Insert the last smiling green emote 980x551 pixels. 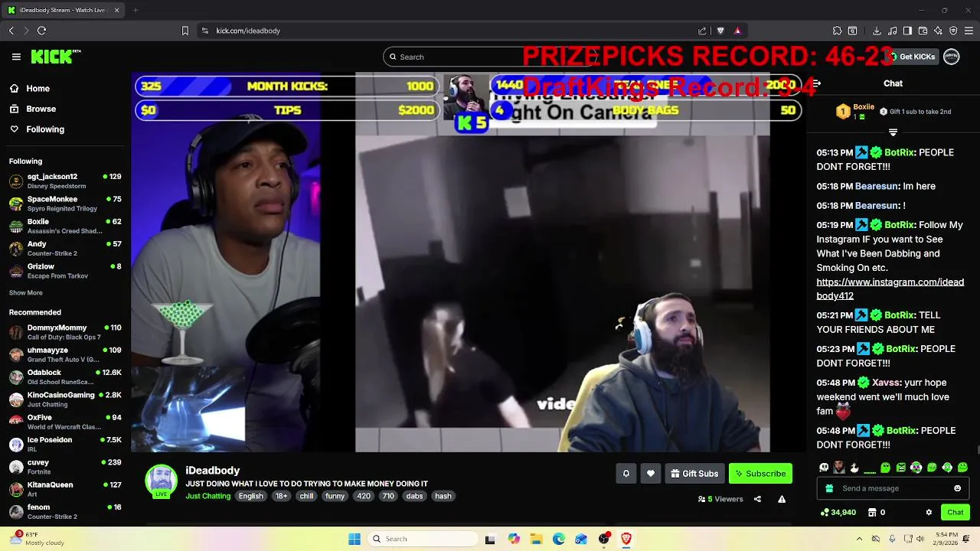(962, 468)
